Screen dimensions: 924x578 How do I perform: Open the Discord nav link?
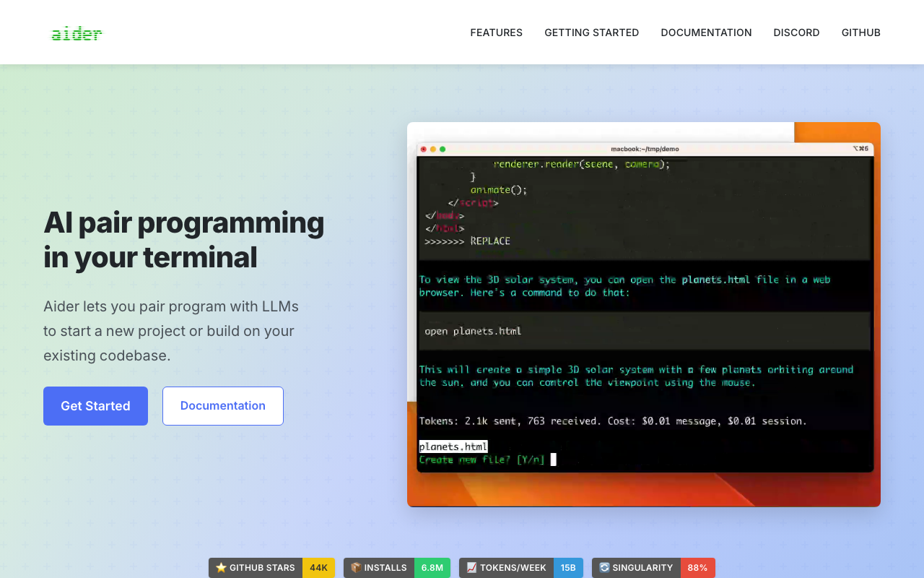click(796, 33)
